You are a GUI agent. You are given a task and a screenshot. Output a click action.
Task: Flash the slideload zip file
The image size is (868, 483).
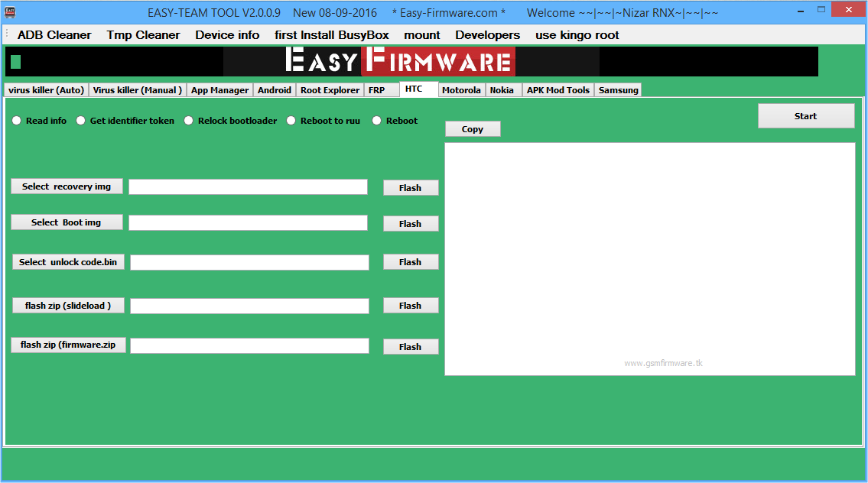(x=411, y=306)
